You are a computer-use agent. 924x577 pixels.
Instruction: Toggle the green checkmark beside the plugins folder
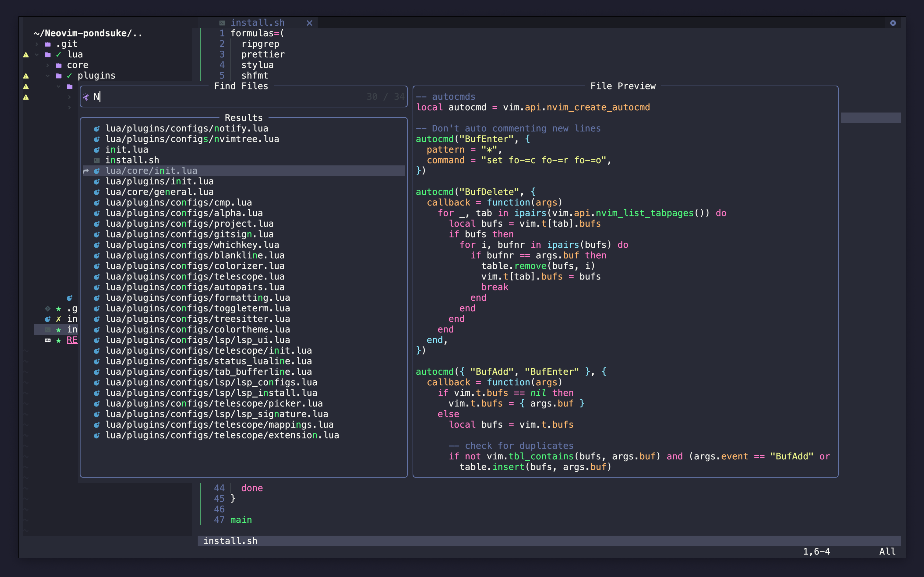70,76
